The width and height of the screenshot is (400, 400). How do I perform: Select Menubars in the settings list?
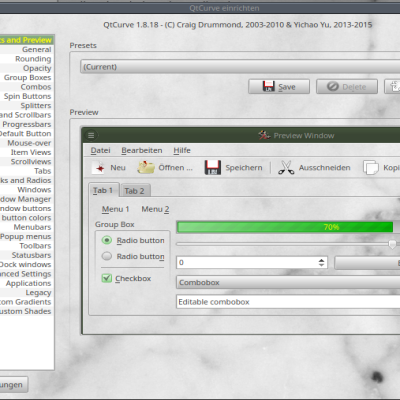[x=27, y=227]
